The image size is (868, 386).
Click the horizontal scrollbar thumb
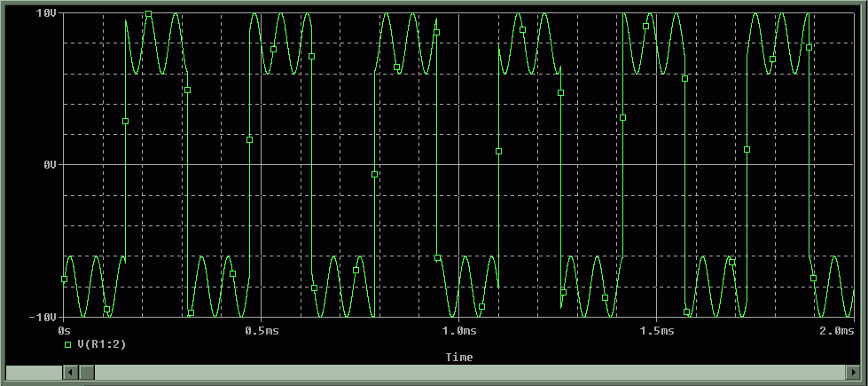tap(86, 374)
